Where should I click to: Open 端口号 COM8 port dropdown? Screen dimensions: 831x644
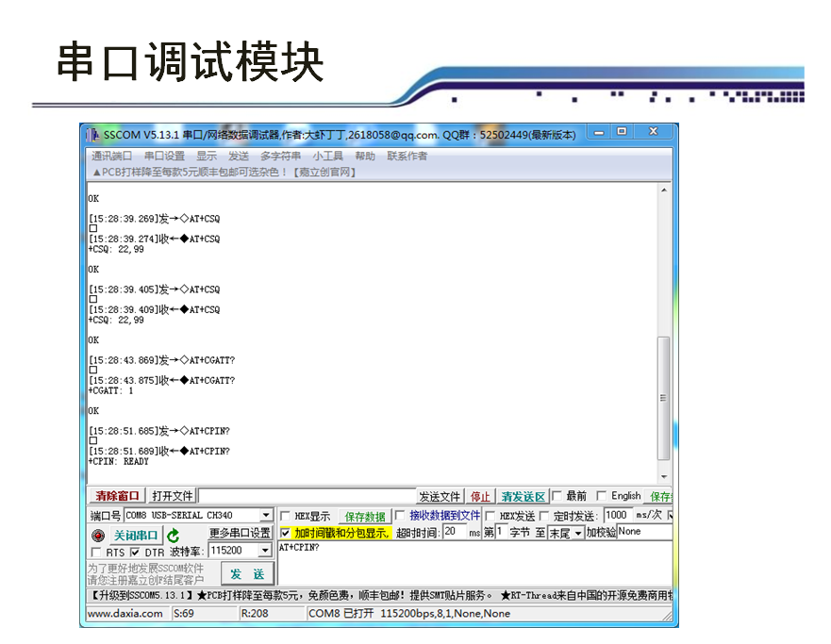[x=265, y=515]
